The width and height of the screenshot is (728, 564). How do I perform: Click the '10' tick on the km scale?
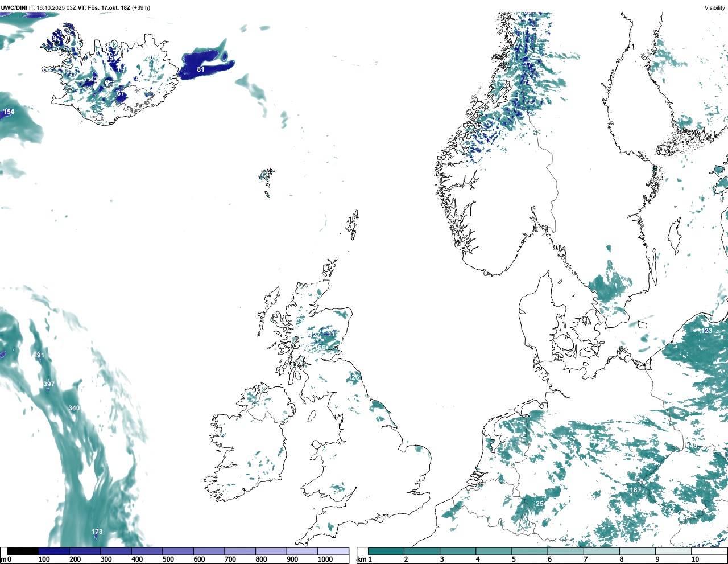(x=695, y=559)
